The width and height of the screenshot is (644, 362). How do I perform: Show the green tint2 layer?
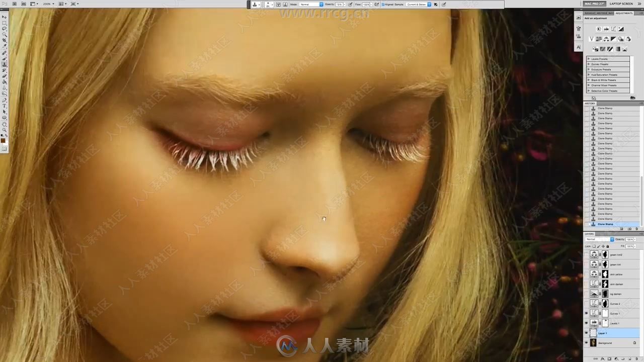[x=586, y=254]
